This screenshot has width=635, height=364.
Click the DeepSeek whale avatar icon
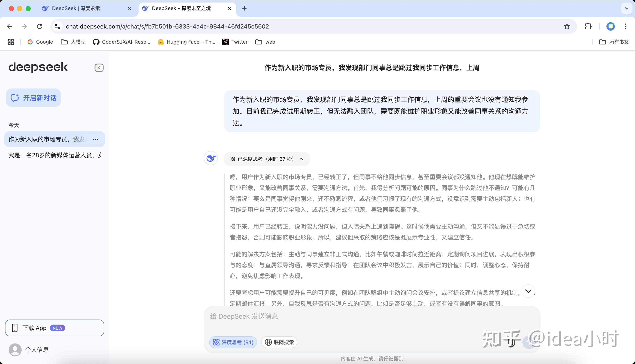(211, 158)
